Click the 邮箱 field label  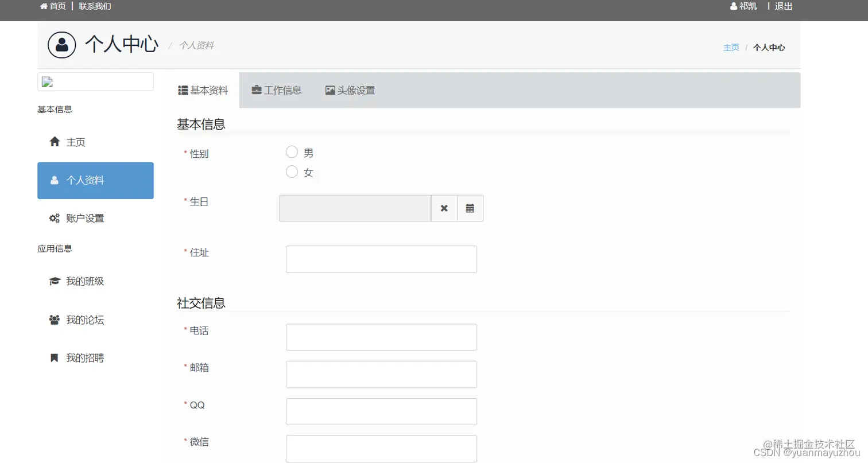199,368
